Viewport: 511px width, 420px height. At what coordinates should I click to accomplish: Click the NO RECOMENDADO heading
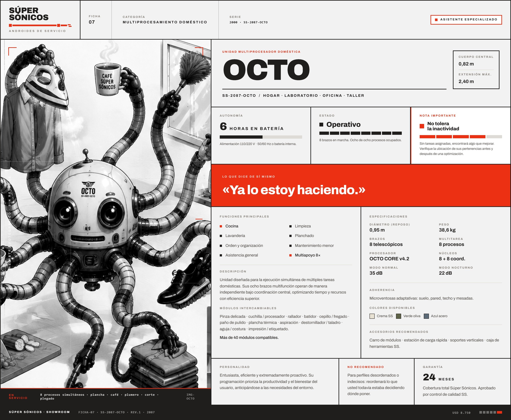(x=365, y=367)
